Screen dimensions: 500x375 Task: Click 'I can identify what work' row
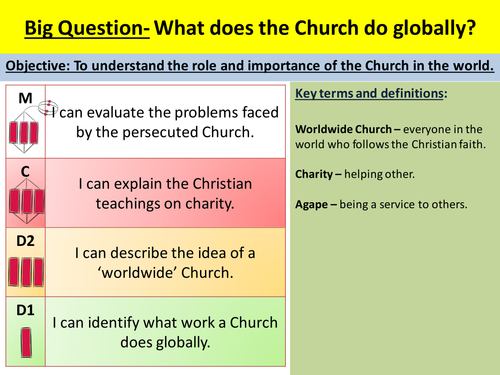pyautogui.click(x=165, y=332)
